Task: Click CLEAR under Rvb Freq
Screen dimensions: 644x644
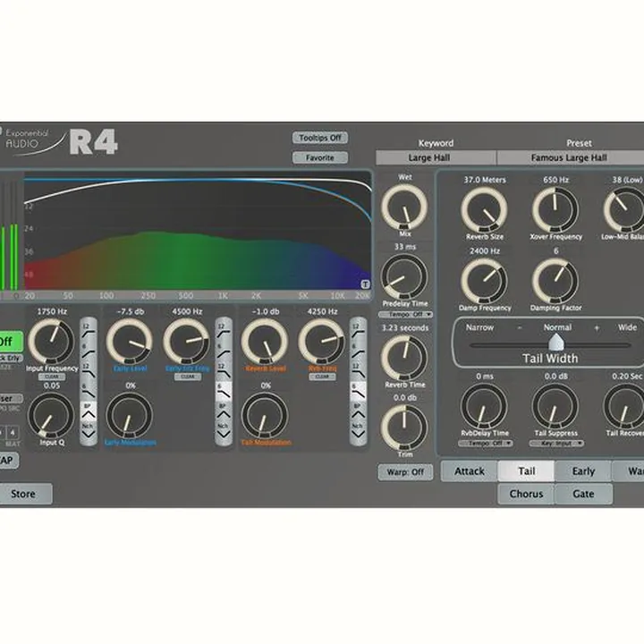Action: click(x=322, y=377)
